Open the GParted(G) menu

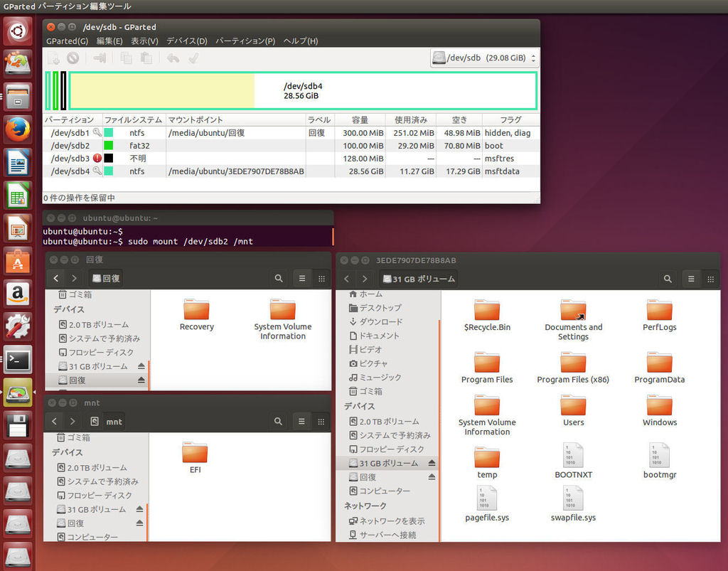click(x=68, y=41)
